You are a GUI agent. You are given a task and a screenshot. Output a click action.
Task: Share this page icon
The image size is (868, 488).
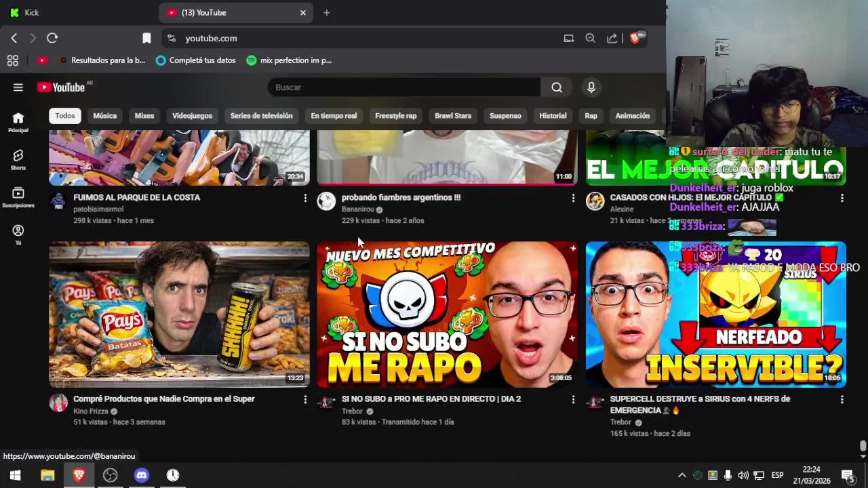[612, 38]
